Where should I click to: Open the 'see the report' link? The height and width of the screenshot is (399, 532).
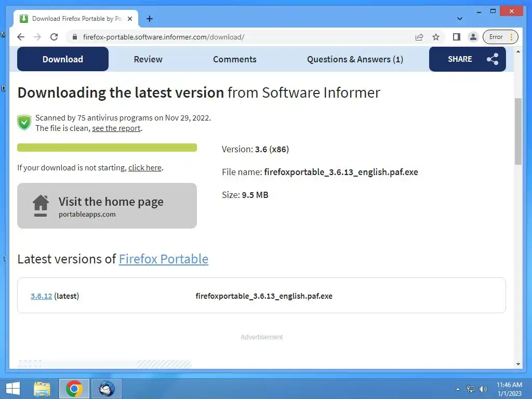(116, 128)
